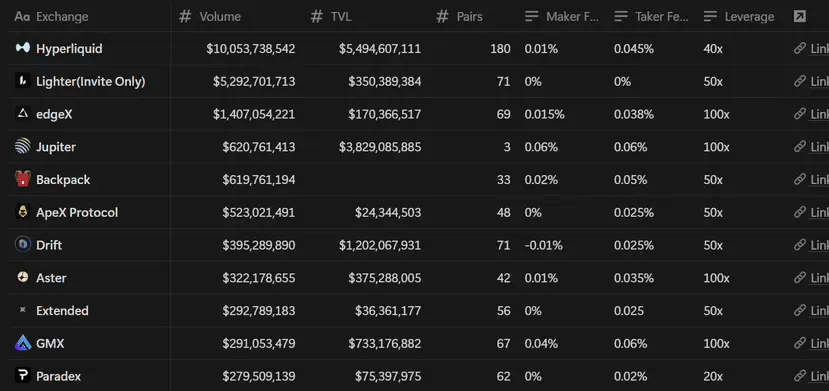Click the Aster round logo icon
The width and height of the screenshot is (829, 391).
click(x=23, y=277)
